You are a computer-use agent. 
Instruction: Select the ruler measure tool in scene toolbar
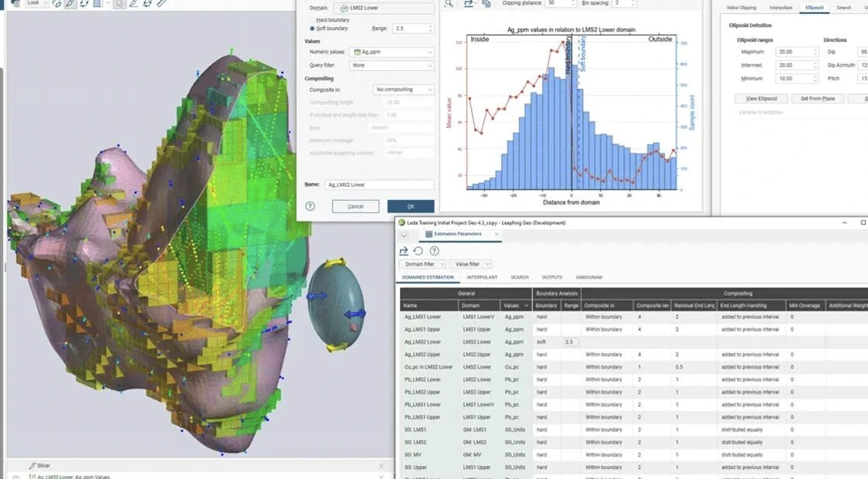point(161,3)
